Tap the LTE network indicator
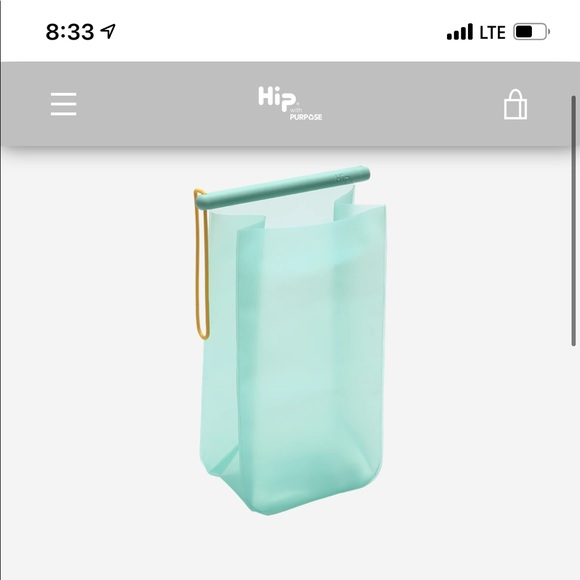The image size is (580, 580). point(492,33)
